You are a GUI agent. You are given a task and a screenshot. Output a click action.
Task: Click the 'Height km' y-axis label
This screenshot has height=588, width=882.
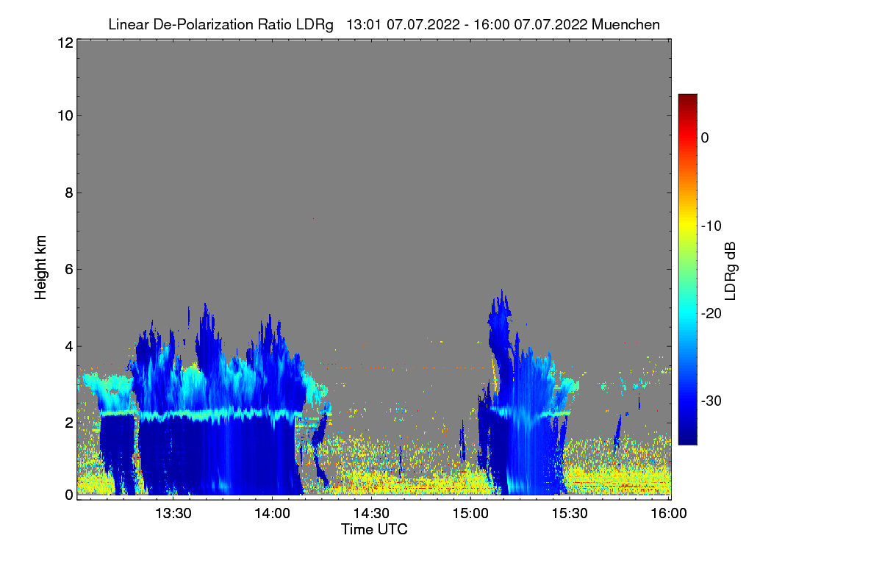(41, 268)
